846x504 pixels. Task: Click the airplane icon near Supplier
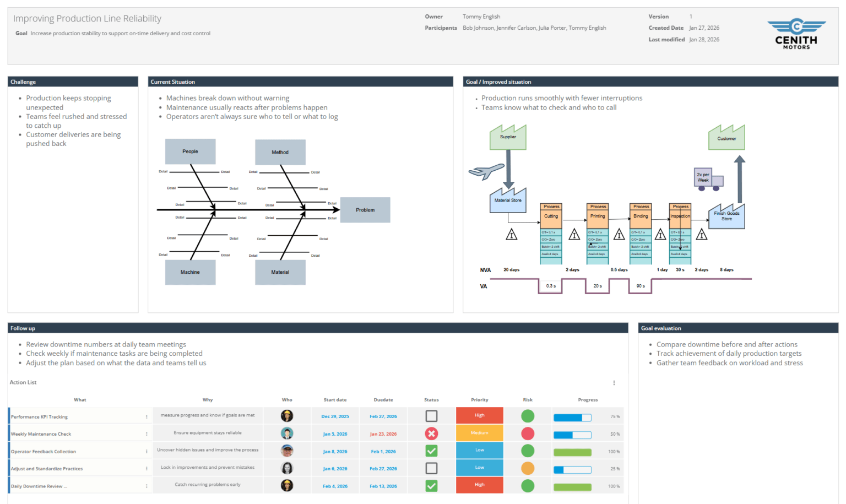click(486, 171)
